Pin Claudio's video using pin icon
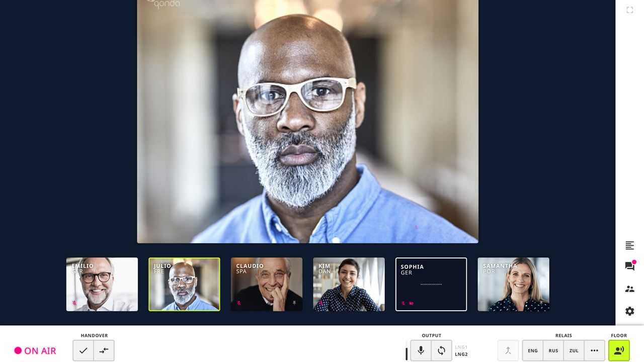This screenshot has height=362, width=644. [294, 303]
